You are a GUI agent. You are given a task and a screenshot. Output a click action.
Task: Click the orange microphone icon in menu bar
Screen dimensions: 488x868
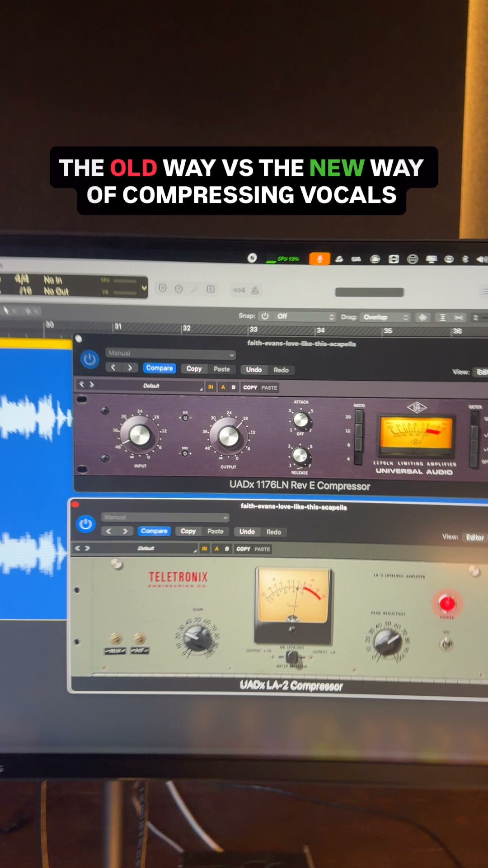(319, 259)
